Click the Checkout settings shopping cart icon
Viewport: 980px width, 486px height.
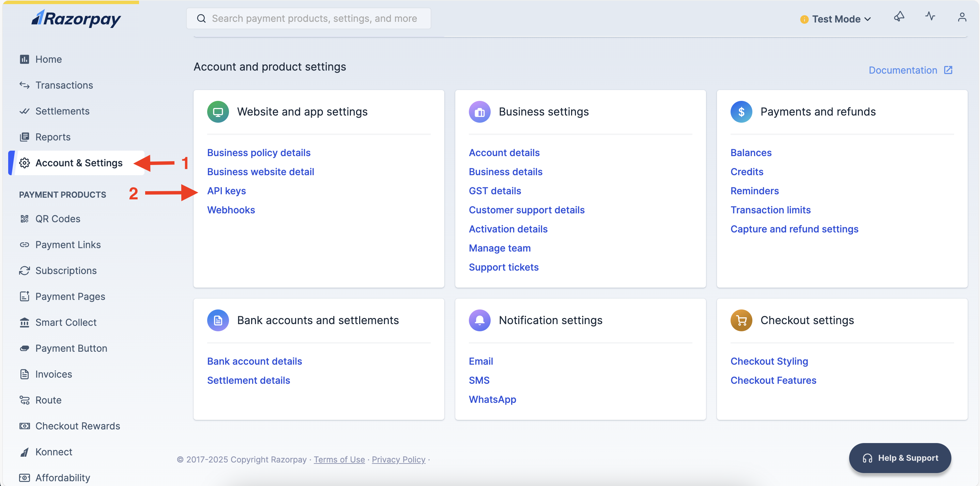pyautogui.click(x=741, y=320)
